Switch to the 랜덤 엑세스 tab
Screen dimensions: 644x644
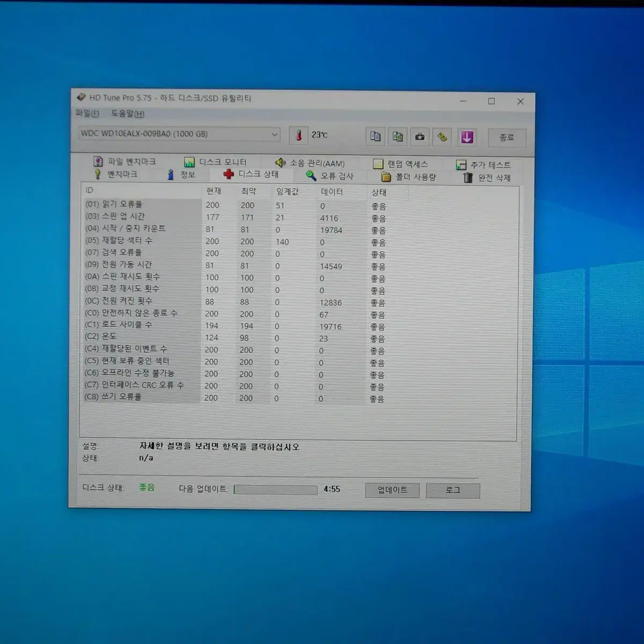coord(400,164)
